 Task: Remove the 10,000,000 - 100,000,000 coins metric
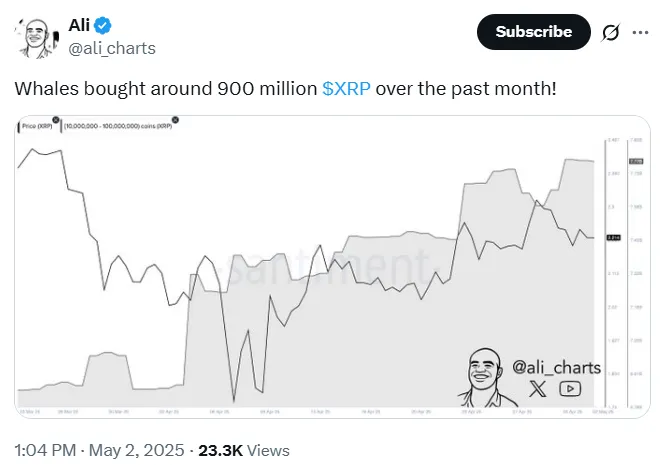pos(175,120)
